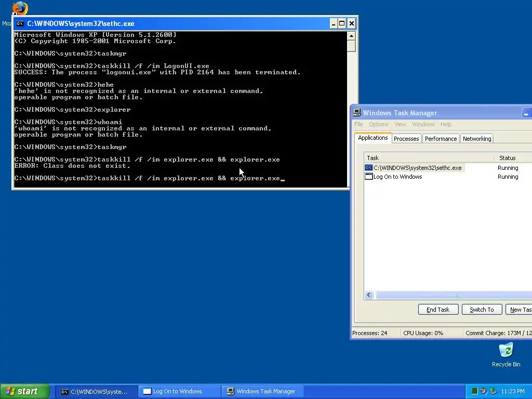Open Options menu in Task Manager
The width and height of the screenshot is (532, 399).
(x=378, y=124)
